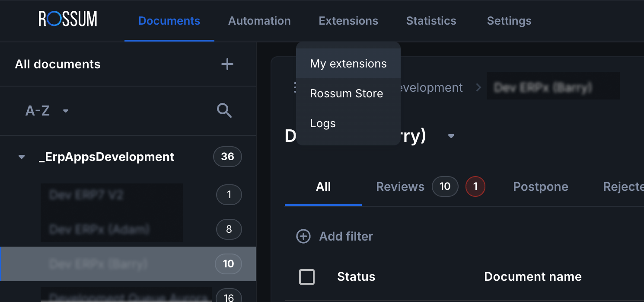Choose Logs in the Extensions menu
Viewport: 644px width, 302px height.
click(323, 123)
